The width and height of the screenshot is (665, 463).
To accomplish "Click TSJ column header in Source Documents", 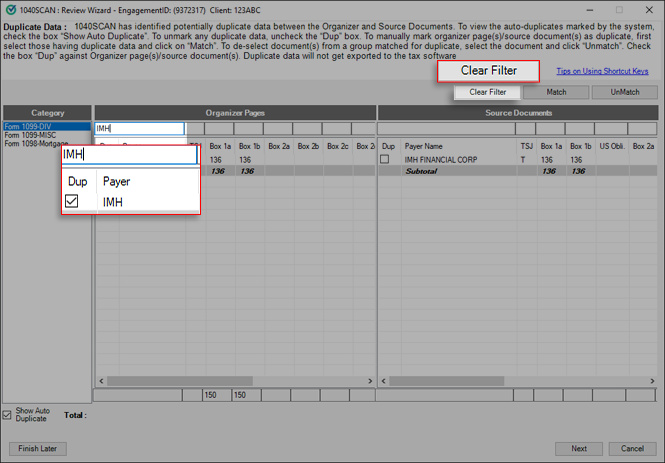I will tap(526, 146).
